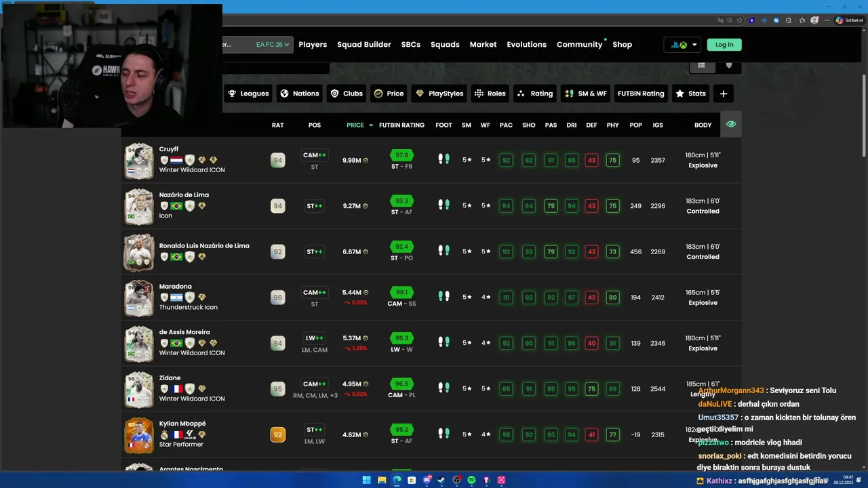Open the Leagues filter

(x=248, y=94)
